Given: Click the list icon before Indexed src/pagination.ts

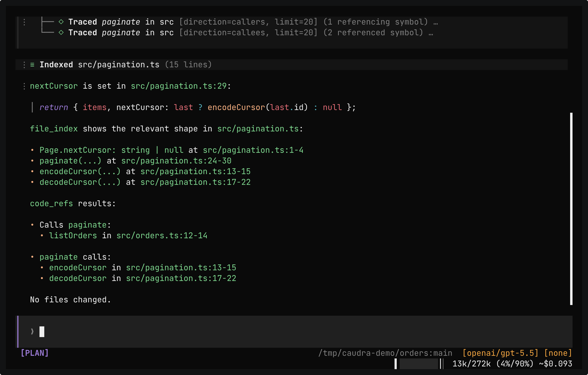Looking at the screenshot, I should click(x=32, y=65).
